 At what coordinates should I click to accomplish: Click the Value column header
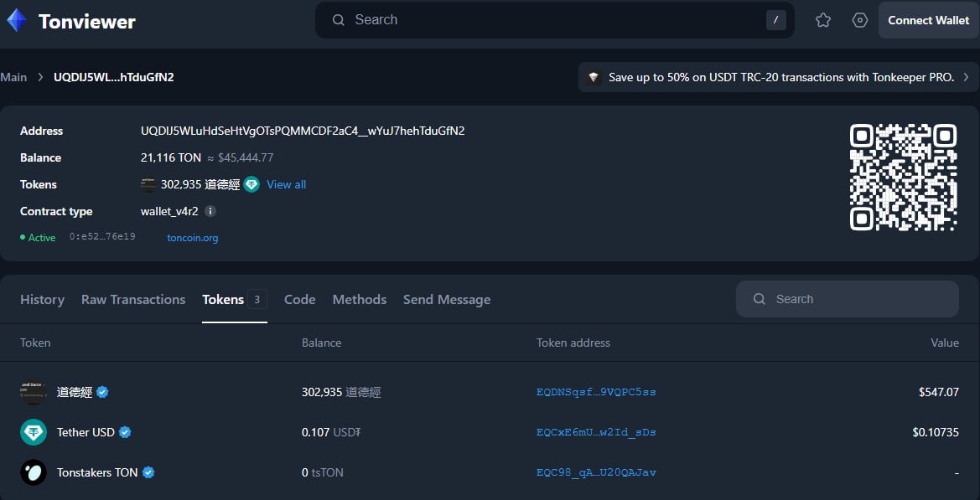point(945,343)
